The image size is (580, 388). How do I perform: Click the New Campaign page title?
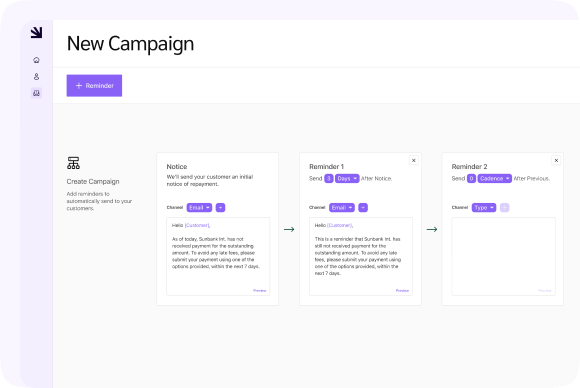[x=130, y=44]
